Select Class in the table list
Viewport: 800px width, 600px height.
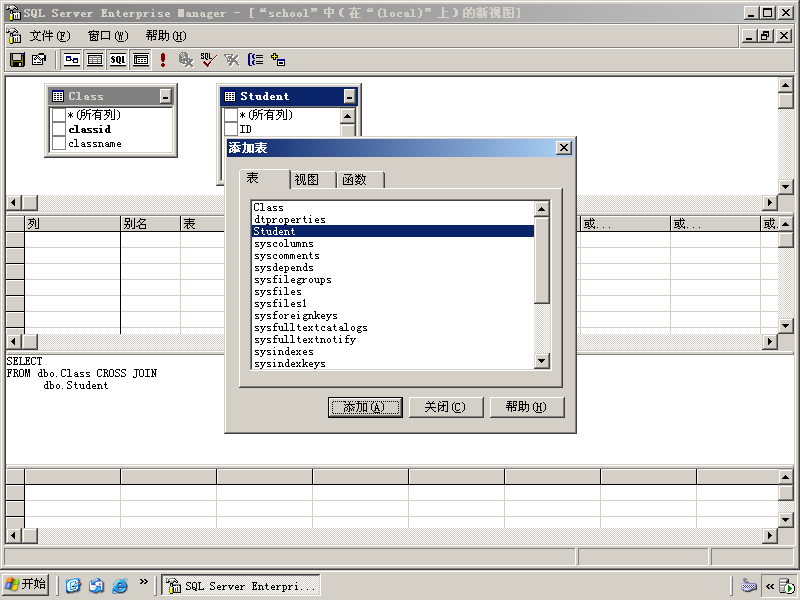coord(393,207)
